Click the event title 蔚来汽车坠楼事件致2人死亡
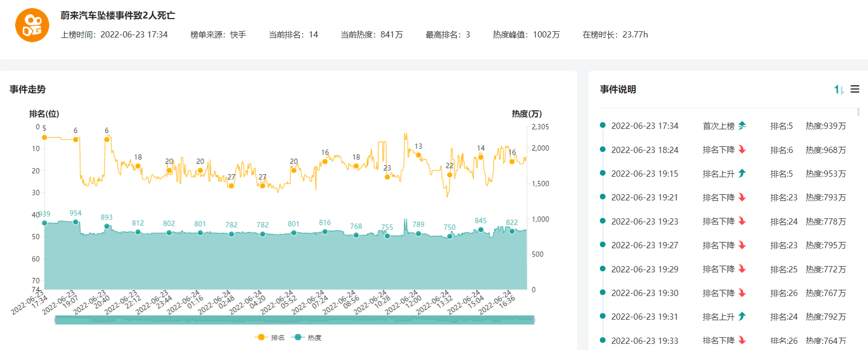 point(118,16)
